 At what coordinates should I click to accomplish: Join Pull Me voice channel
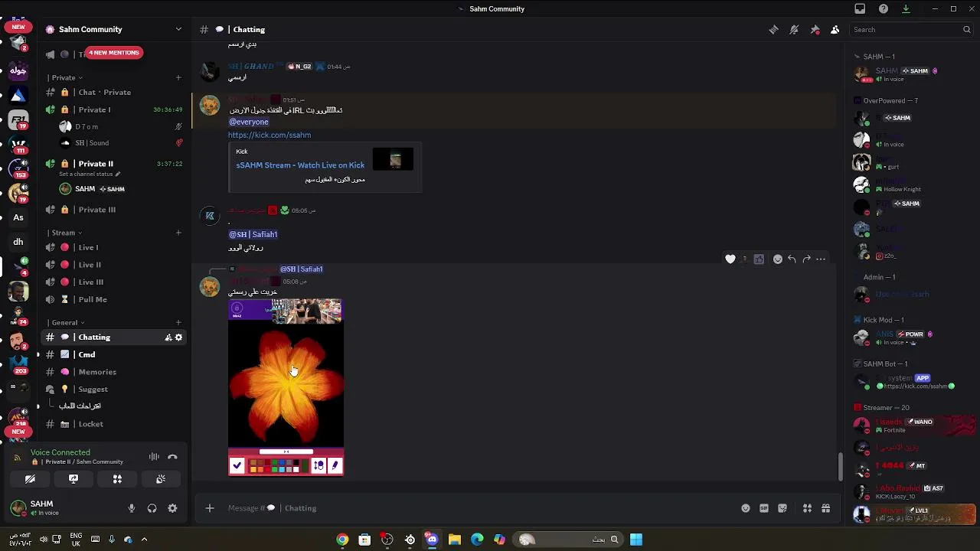pos(114,299)
